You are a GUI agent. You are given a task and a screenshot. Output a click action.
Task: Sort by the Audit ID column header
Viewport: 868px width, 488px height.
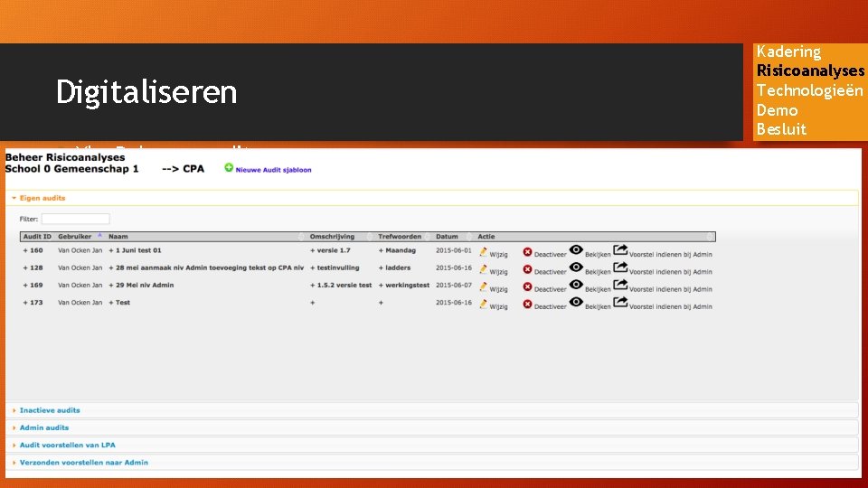[x=37, y=237]
